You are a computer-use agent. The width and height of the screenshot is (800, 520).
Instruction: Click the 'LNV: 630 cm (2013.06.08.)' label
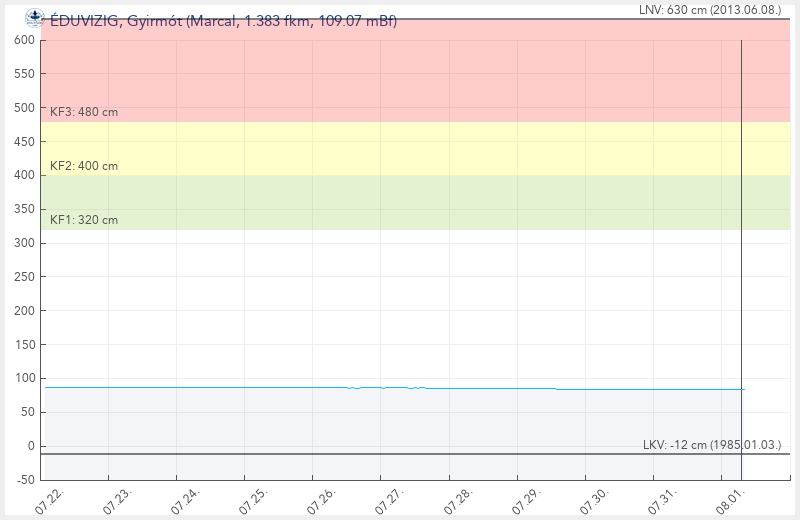click(710, 10)
